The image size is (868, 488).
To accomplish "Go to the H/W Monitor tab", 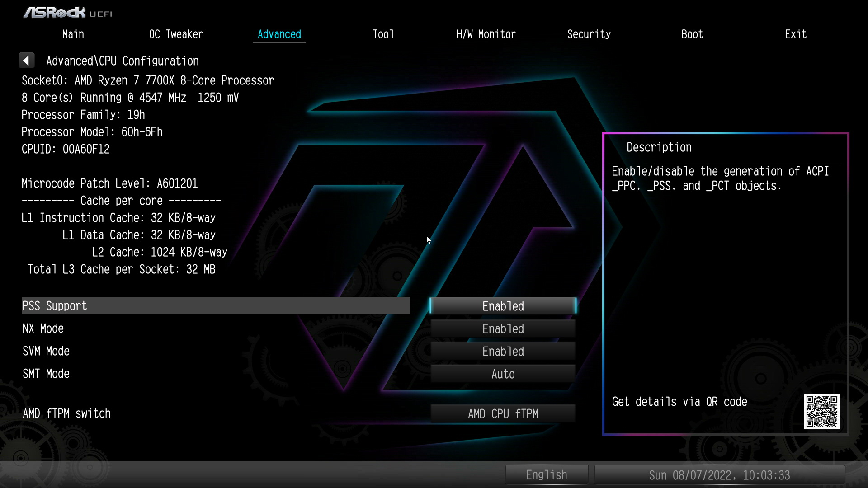I will [x=486, y=34].
